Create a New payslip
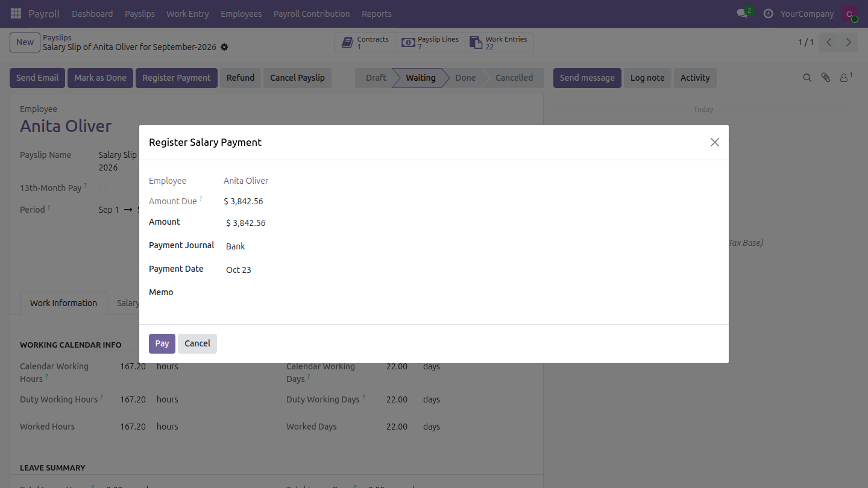 tap(25, 42)
